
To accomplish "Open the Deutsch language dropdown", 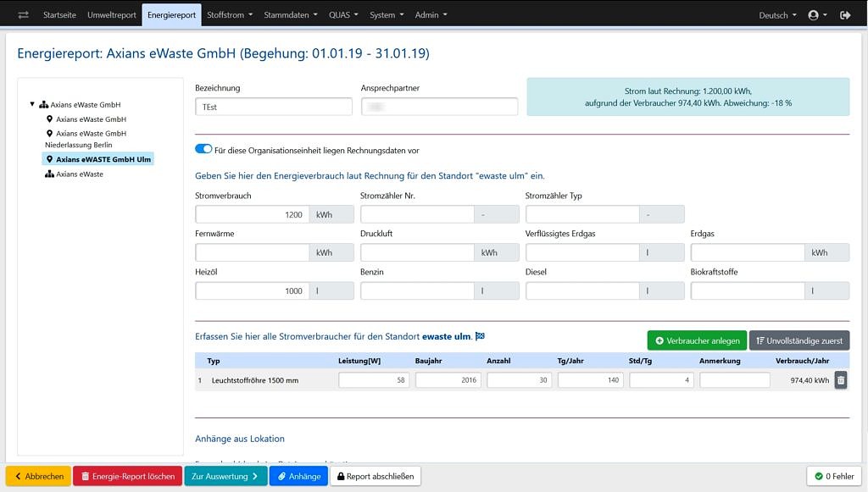I will [777, 15].
